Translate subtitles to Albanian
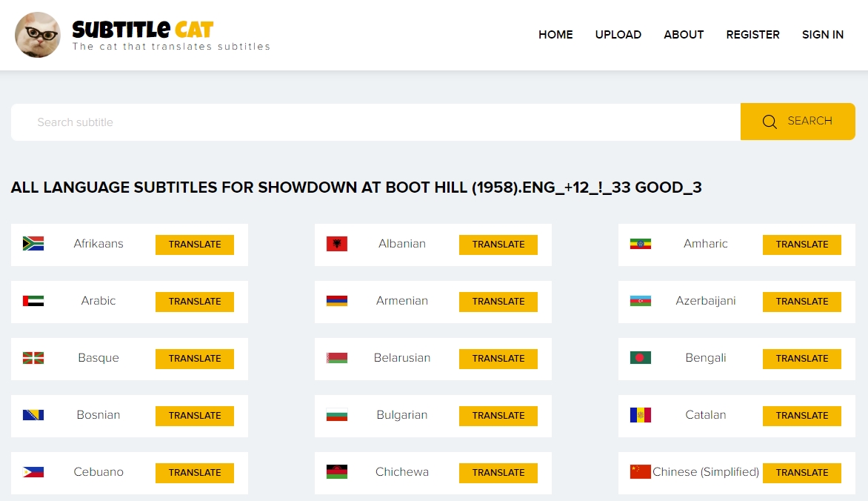Viewport: 868px width, 501px height. pos(498,245)
